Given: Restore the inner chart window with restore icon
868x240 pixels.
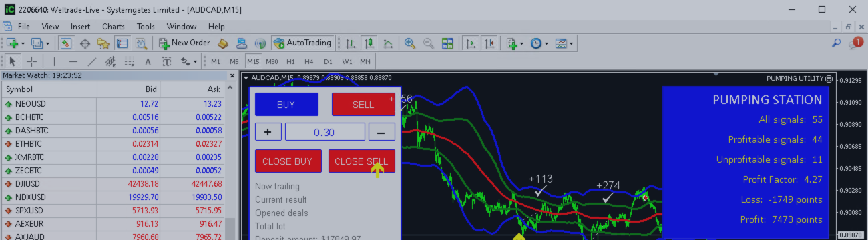Looking at the screenshot, I should click(848, 27).
